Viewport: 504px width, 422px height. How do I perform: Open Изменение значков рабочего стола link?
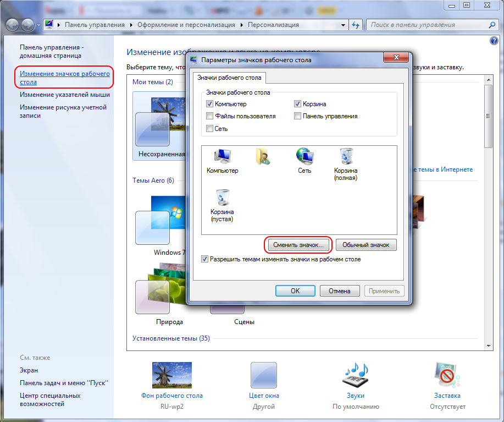pos(65,78)
